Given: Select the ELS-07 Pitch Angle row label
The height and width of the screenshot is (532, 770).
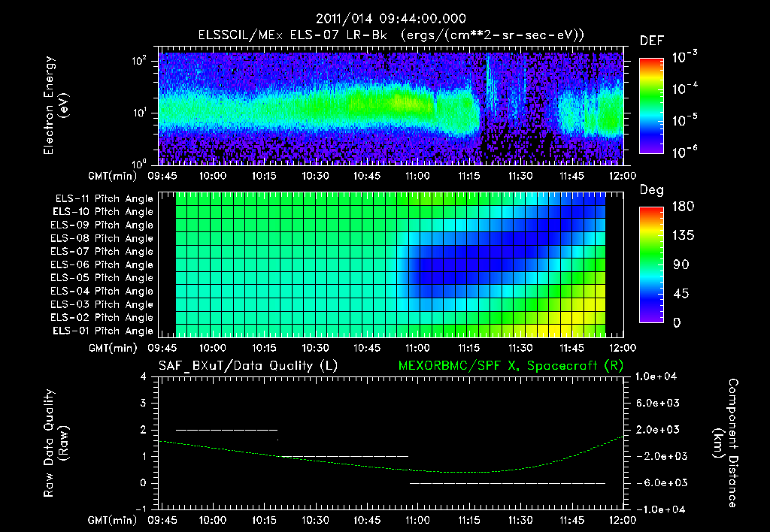Looking at the screenshot, I should pyautogui.click(x=102, y=252).
